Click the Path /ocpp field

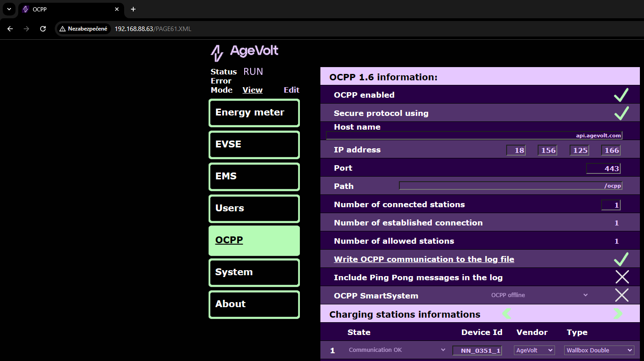click(511, 186)
